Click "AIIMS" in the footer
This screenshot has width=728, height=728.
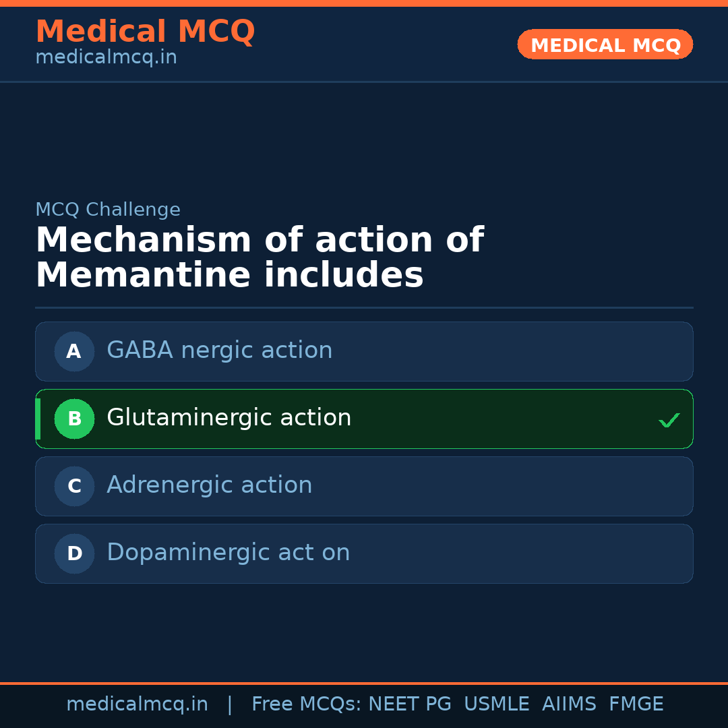569,704
